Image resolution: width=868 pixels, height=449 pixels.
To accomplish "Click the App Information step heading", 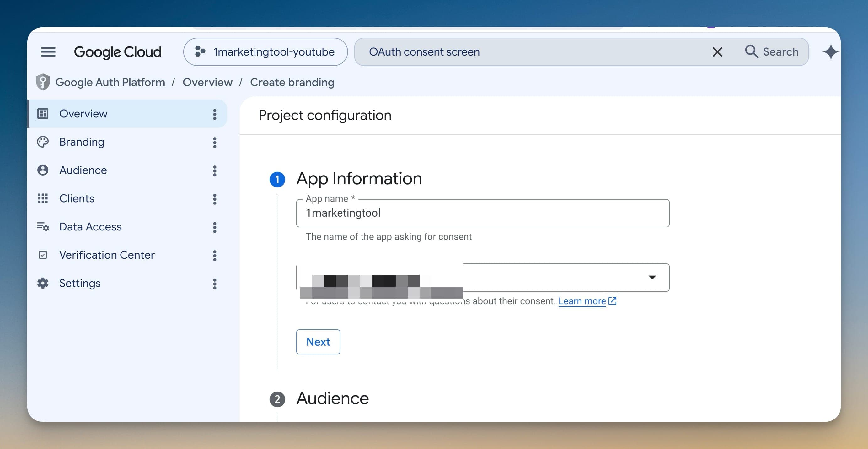I will (x=359, y=178).
